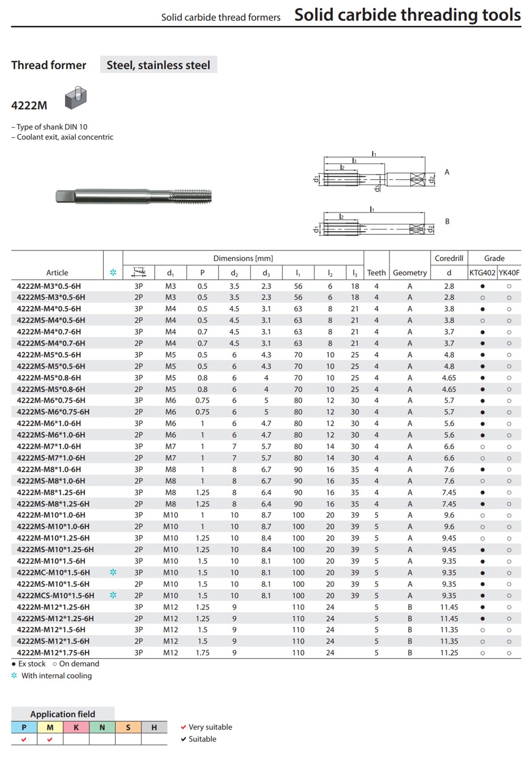Select the orange S application field swatch
This screenshot has width=532, height=757.
(x=129, y=727)
